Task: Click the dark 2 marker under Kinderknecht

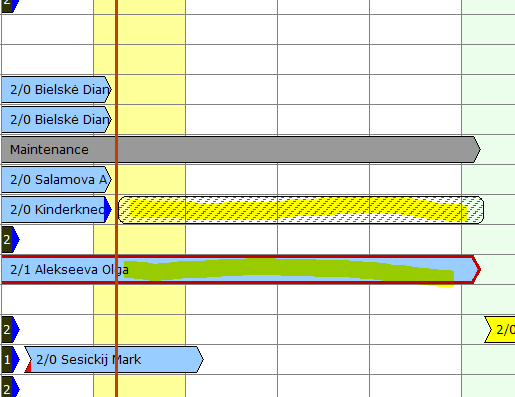Action: (x=10, y=240)
